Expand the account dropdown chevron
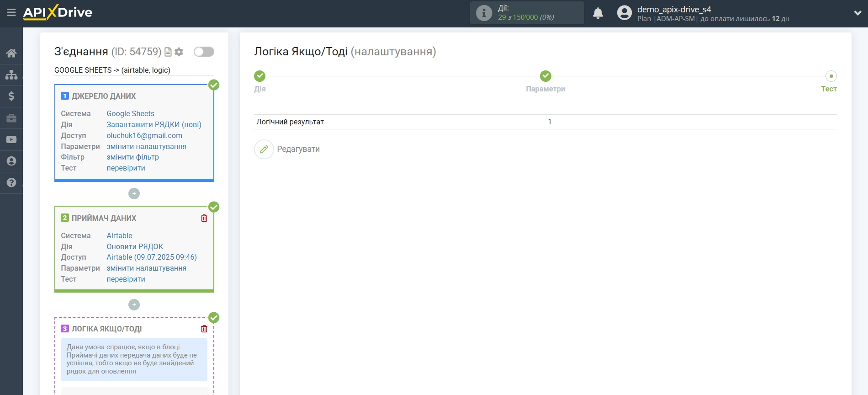The image size is (868, 395). (857, 13)
